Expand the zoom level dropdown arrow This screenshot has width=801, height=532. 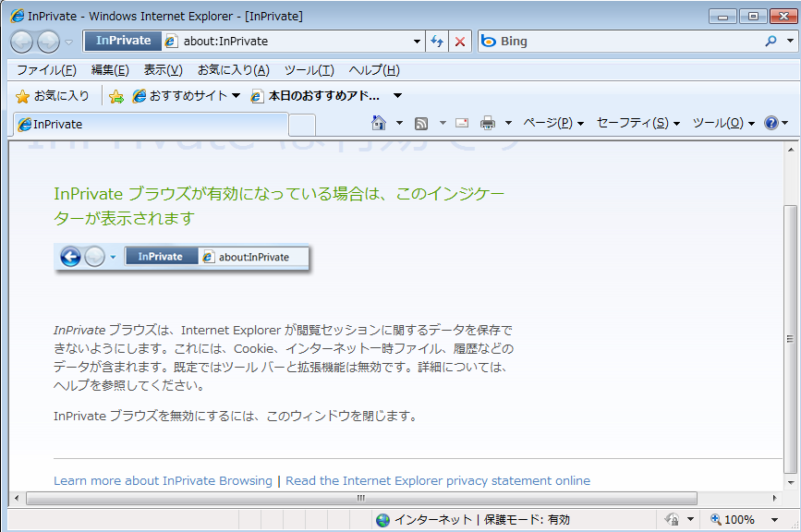(774, 520)
